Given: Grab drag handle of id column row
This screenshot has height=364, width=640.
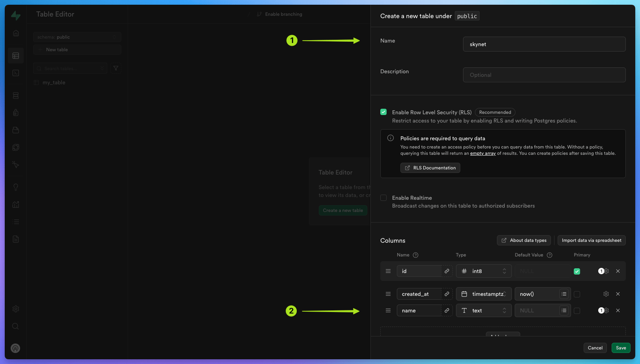Looking at the screenshot, I should coord(388,271).
